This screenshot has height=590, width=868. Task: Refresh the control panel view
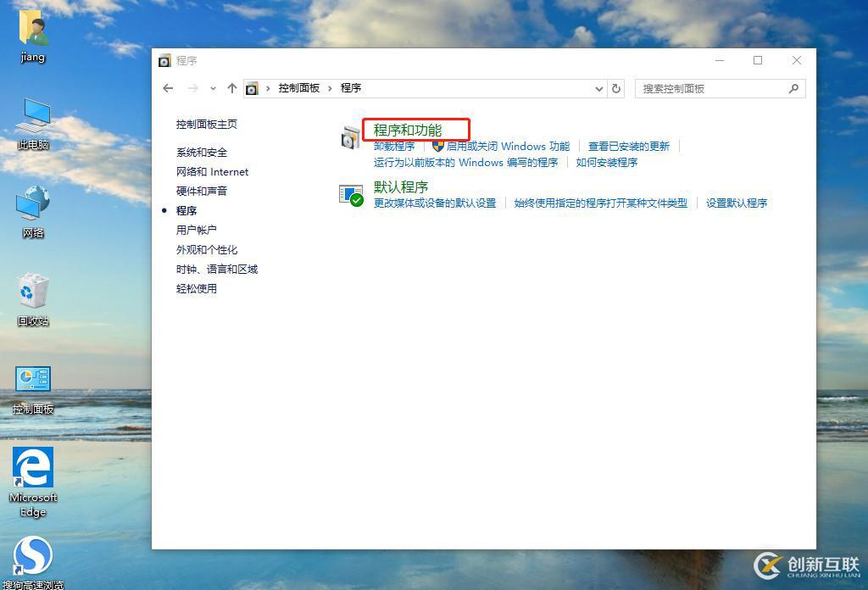pyautogui.click(x=616, y=88)
